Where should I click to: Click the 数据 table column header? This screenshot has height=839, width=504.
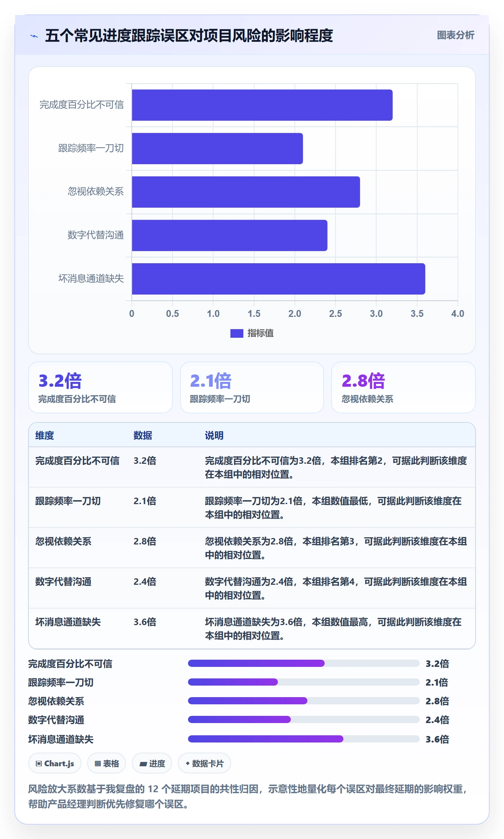[x=143, y=435]
